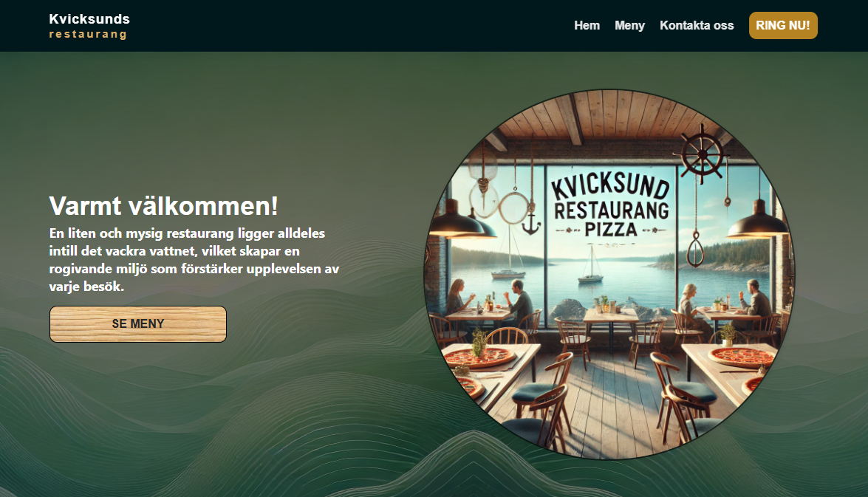This screenshot has height=497, width=868.
Task: Click the couple at the right table
Action: (x=726, y=302)
